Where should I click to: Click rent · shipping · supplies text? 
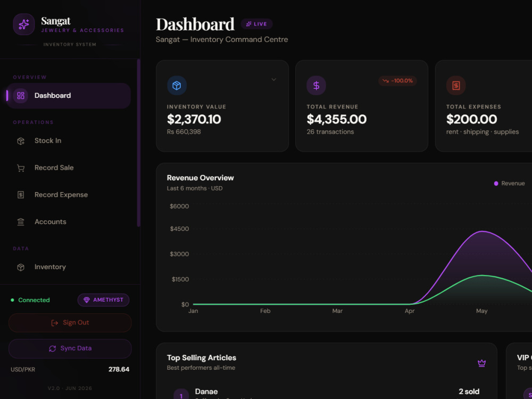pyautogui.click(x=483, y=131)
